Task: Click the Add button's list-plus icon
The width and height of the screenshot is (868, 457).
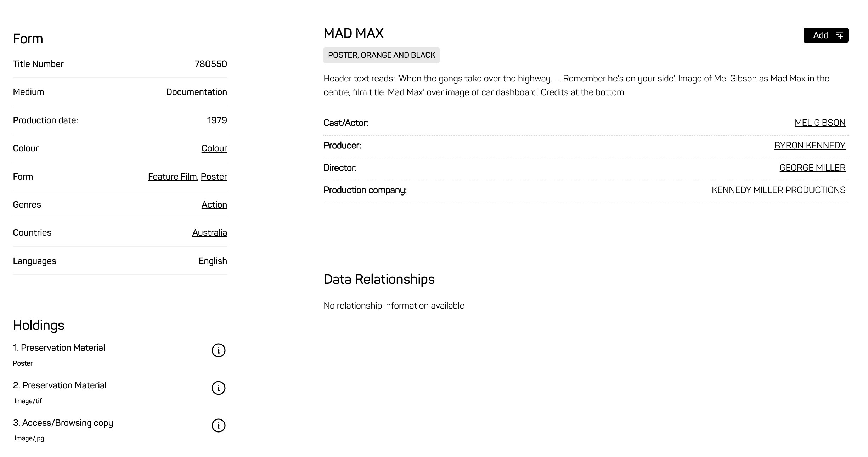Action: (839, 35)
